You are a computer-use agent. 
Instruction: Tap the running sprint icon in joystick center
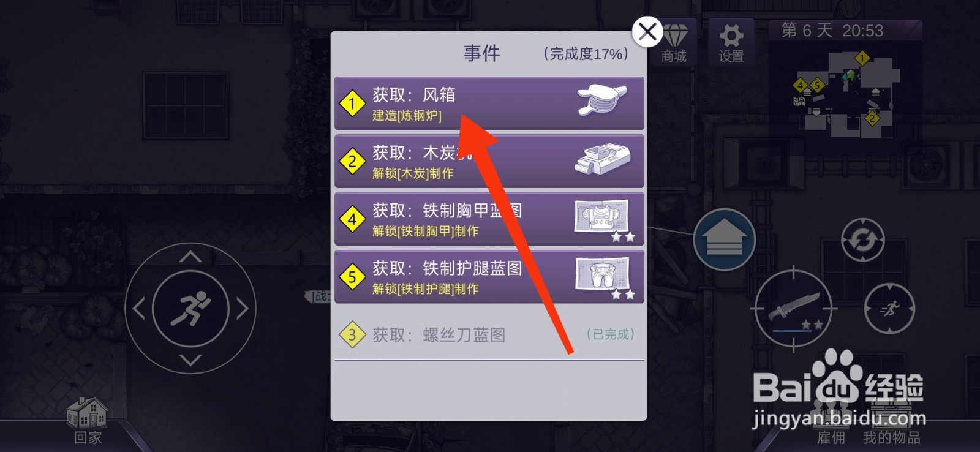190,308
